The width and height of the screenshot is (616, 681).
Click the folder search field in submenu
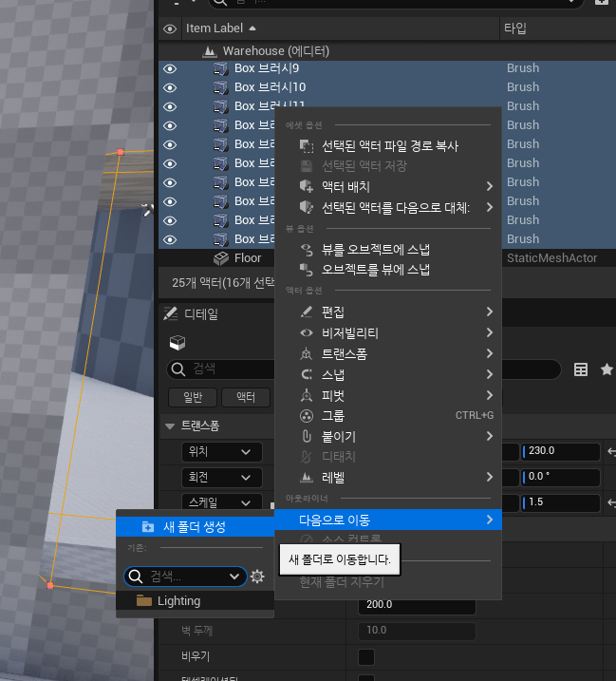pos(185,577)
